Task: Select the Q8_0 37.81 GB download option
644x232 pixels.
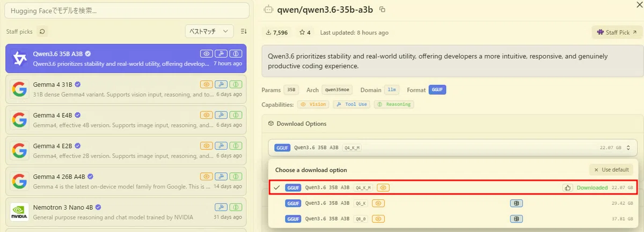Action: 452,219
